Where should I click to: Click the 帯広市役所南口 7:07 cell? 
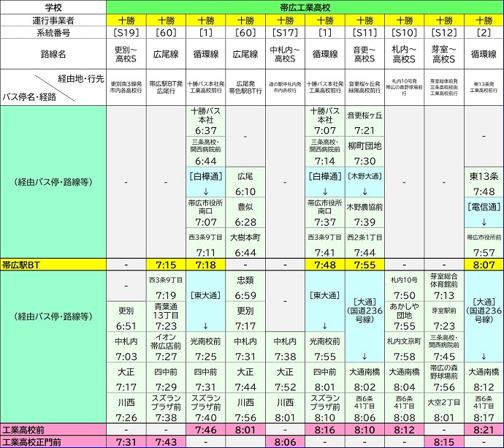click(206, 213)
